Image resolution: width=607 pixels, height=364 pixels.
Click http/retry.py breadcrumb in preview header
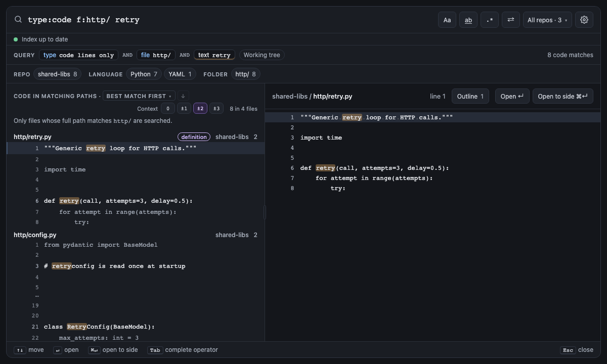pos(332,96)
